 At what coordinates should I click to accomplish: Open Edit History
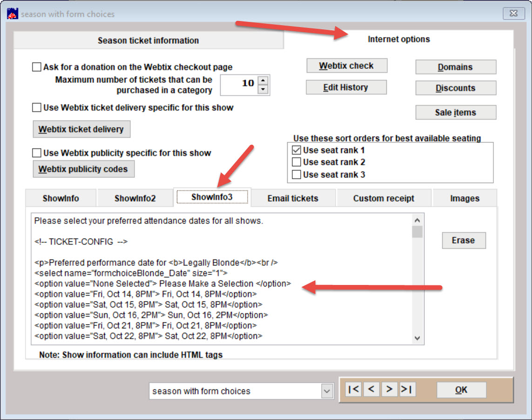pyautogui.click(x=346, y=87)
